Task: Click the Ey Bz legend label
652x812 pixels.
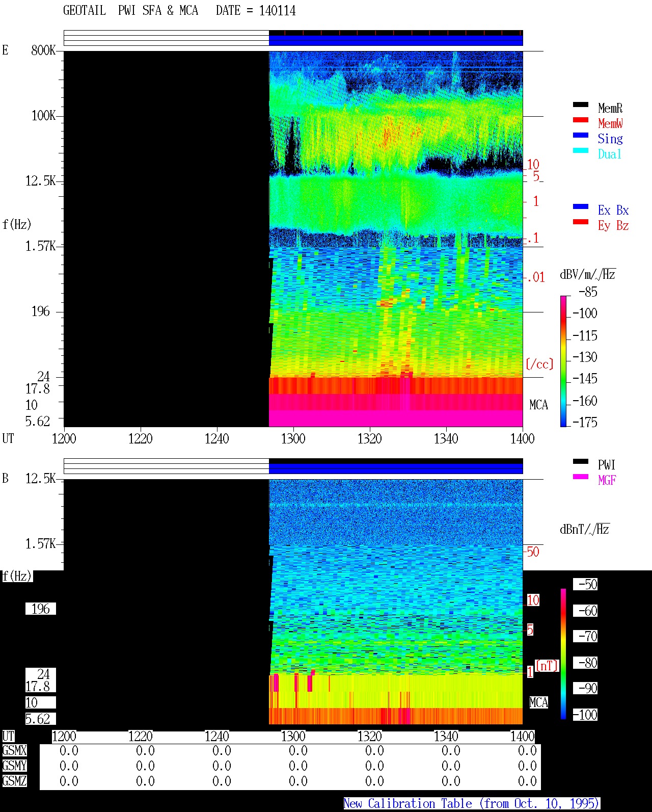Action: (613, 225)
